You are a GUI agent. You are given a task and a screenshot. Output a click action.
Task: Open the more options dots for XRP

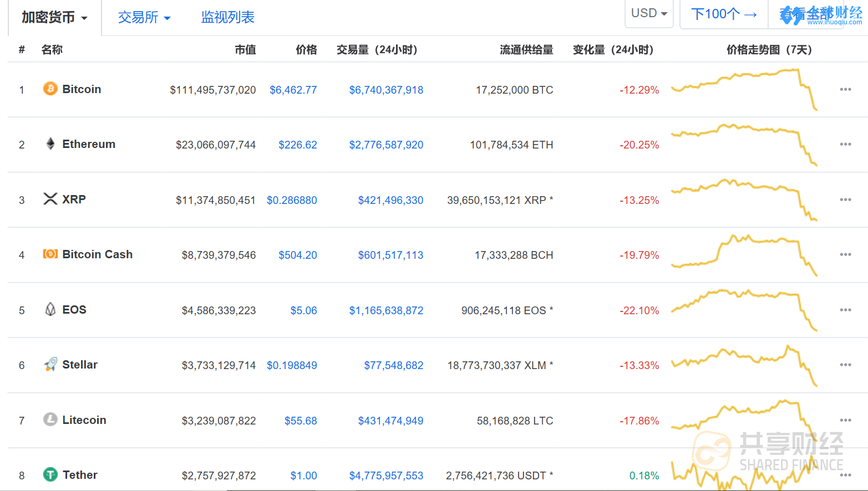point(845,200)
